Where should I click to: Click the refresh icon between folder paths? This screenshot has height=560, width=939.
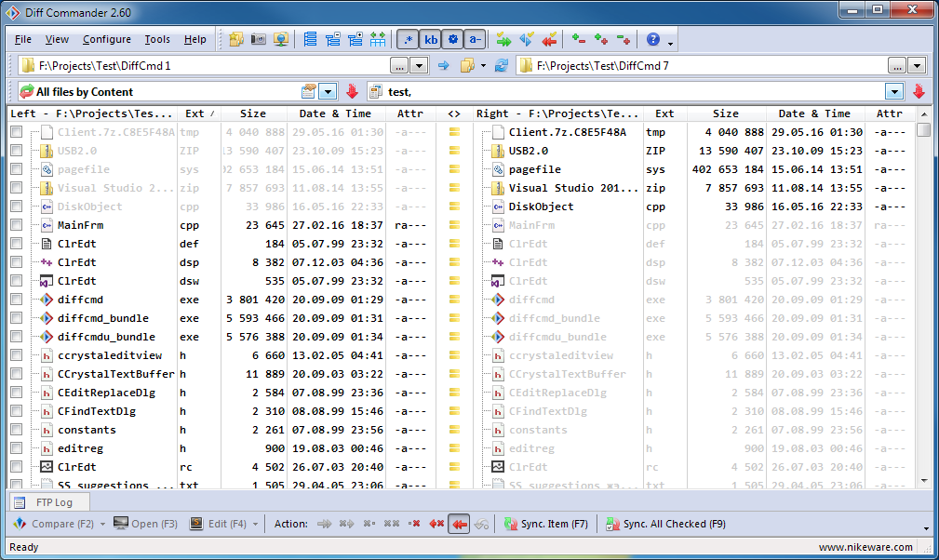click(502, 66)
